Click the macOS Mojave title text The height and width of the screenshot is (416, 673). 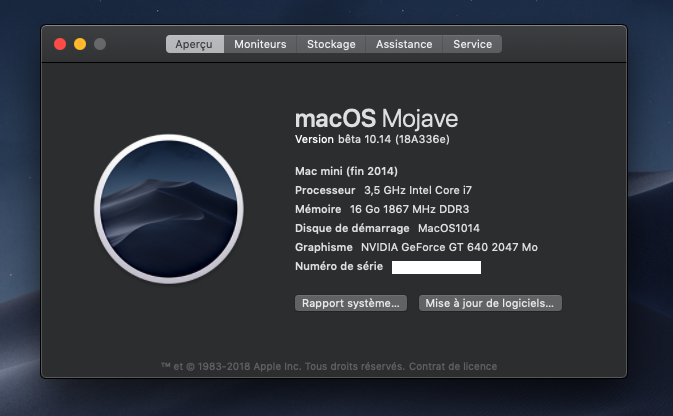376,118
